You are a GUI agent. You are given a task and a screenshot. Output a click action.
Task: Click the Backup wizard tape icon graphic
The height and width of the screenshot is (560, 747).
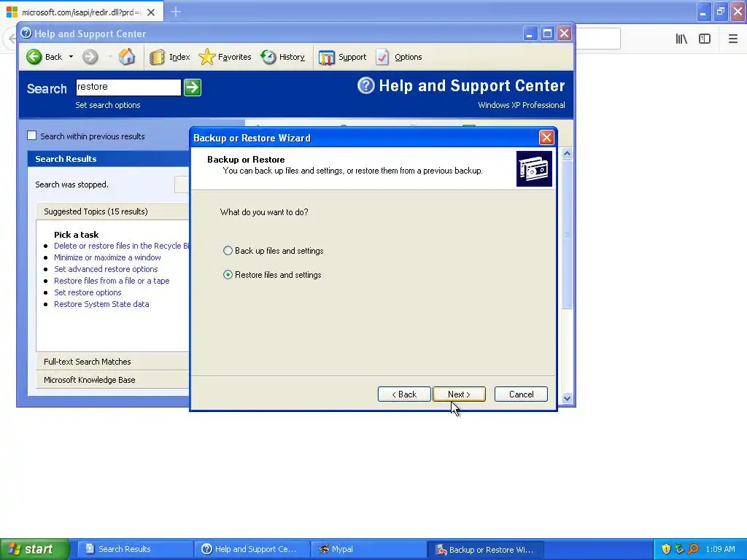coord(534,169)
